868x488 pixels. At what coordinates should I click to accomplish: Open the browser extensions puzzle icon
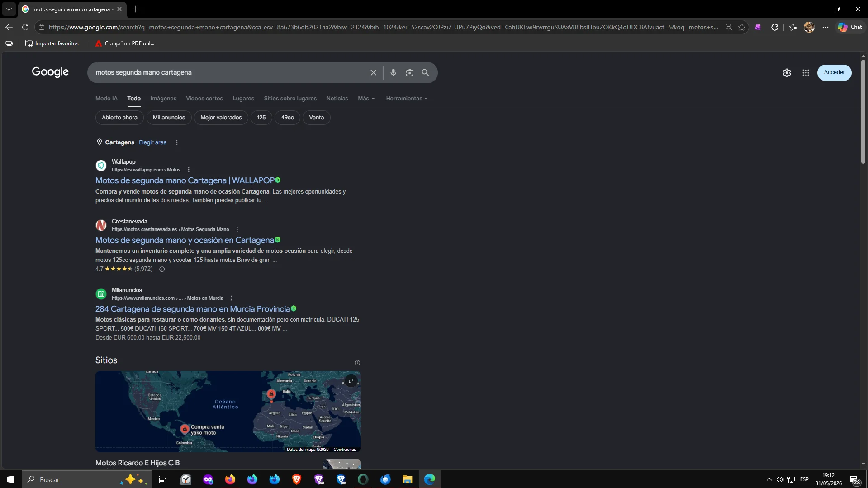pos(774,27)
